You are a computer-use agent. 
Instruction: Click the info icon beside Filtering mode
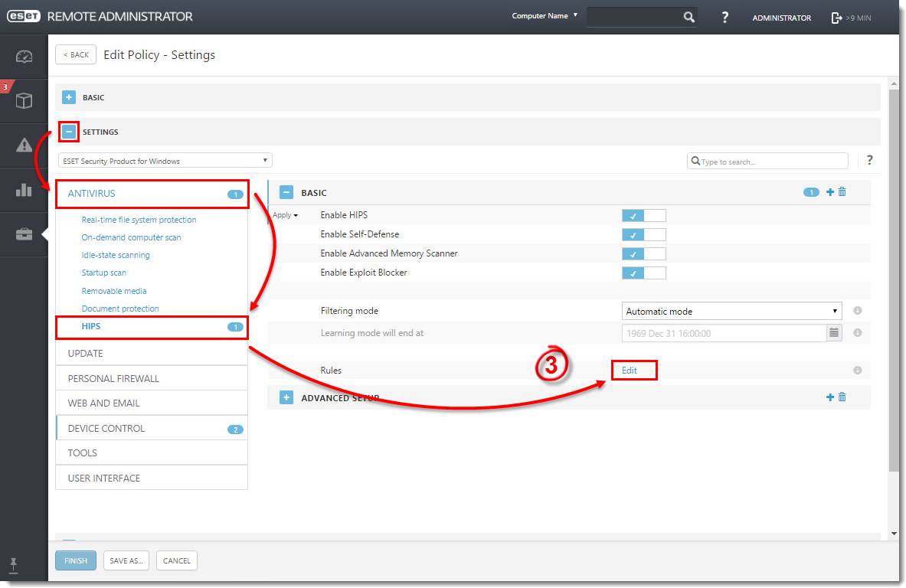858,311
